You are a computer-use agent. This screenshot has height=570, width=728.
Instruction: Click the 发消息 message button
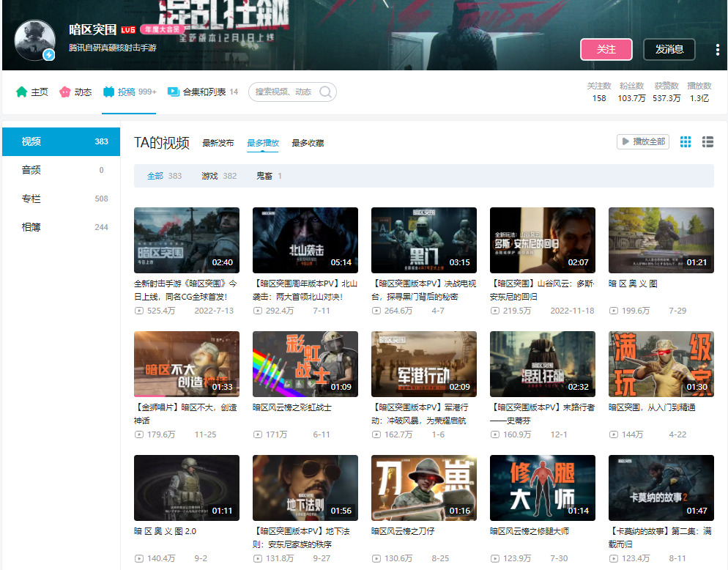tap(669, 49)
